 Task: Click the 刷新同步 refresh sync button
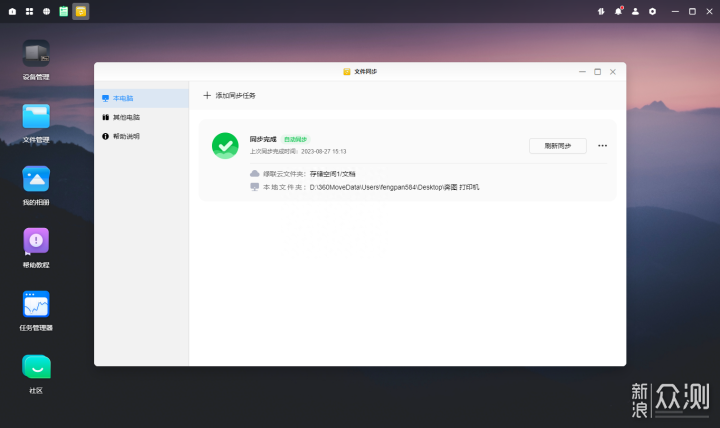click(557, 146)
